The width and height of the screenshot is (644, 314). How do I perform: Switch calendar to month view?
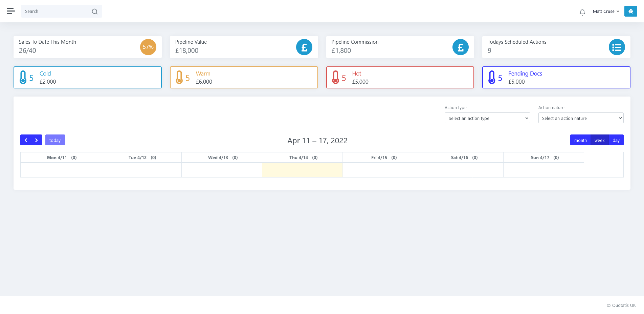click(x=580, y=140)
